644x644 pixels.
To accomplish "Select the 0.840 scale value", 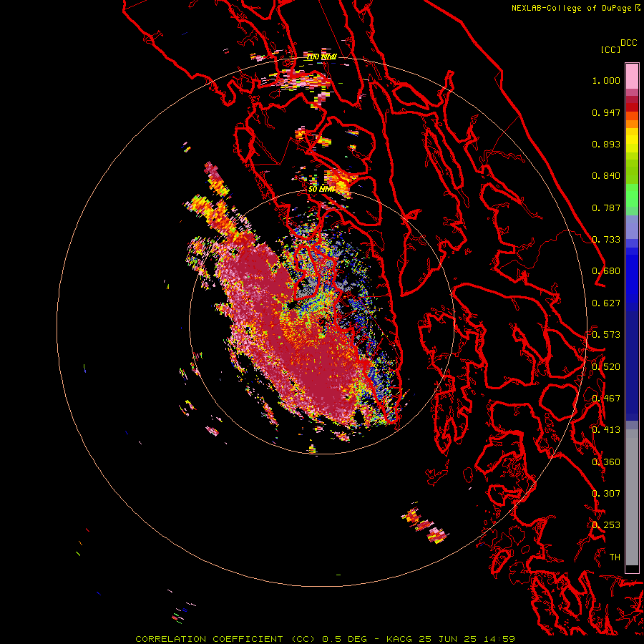I will tap(606, 176).
